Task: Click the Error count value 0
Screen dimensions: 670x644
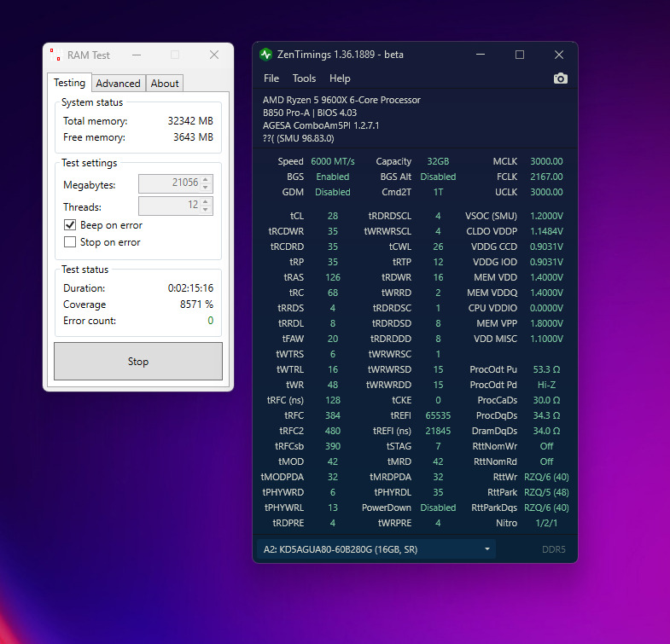Action: (x=210, y=320)
